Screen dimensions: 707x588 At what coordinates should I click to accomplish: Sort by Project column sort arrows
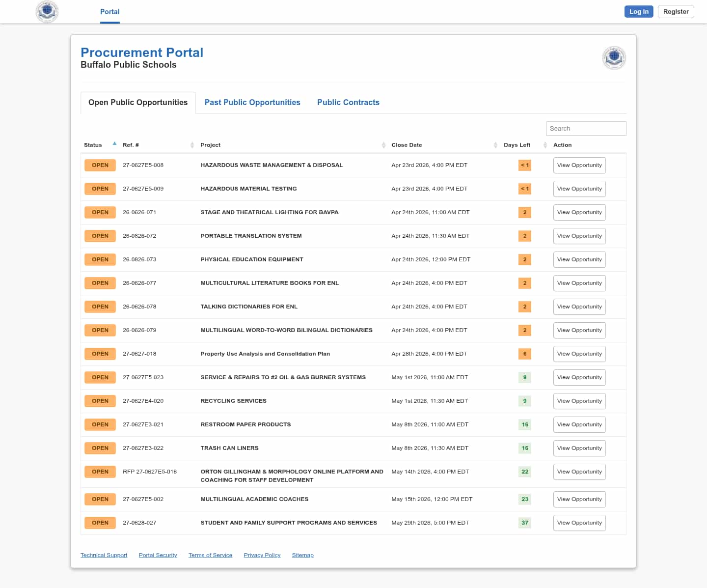383,145
